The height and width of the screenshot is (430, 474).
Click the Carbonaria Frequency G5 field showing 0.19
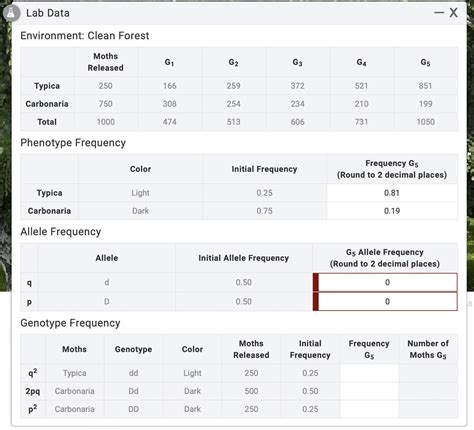coord(392,211)
